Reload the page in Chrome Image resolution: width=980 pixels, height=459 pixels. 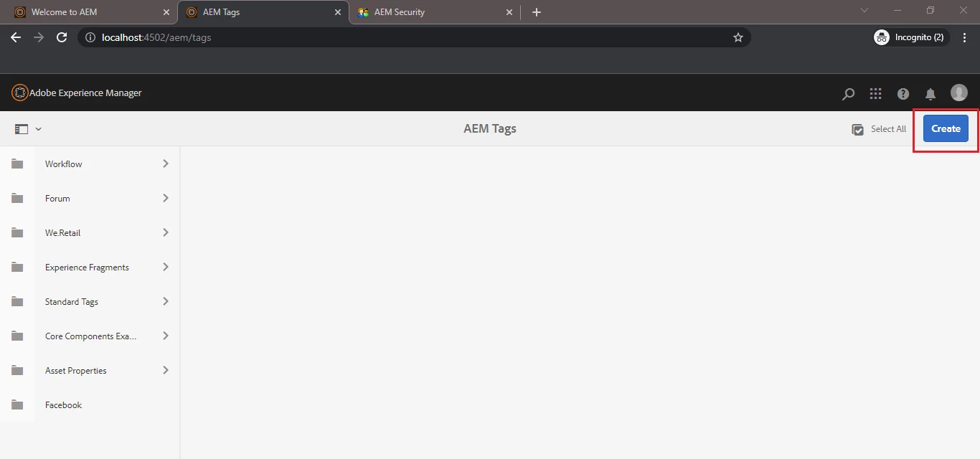tap(62, 37)
